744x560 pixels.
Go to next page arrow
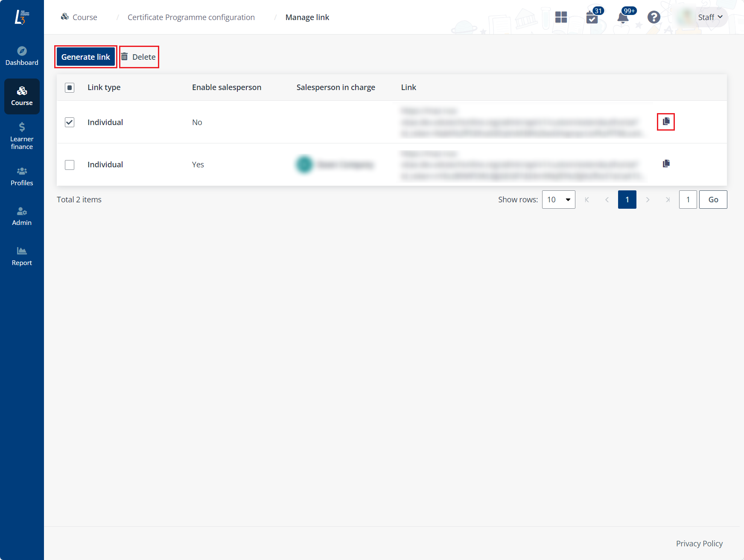point(648,200)
